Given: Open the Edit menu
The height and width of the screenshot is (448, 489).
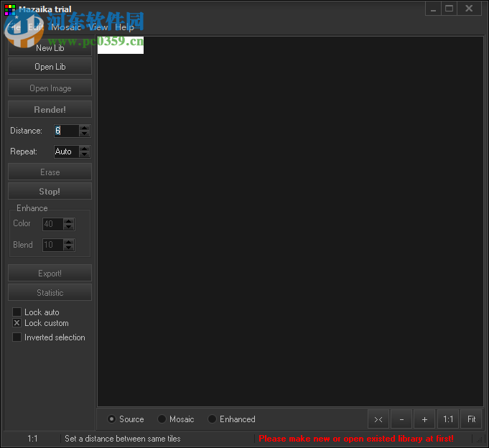Looking at the screenshot, I should point(36,27).
